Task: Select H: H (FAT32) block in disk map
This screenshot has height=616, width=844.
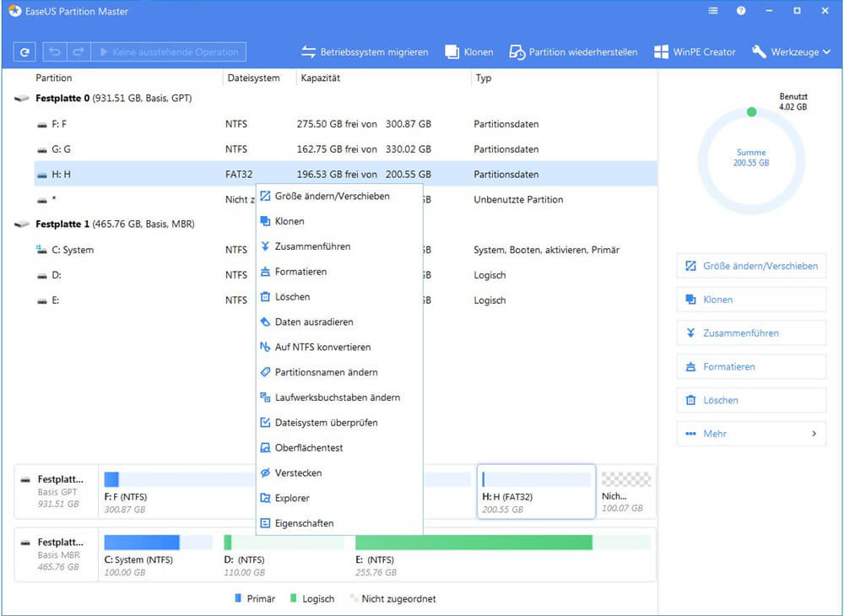Action: [536, 492]
